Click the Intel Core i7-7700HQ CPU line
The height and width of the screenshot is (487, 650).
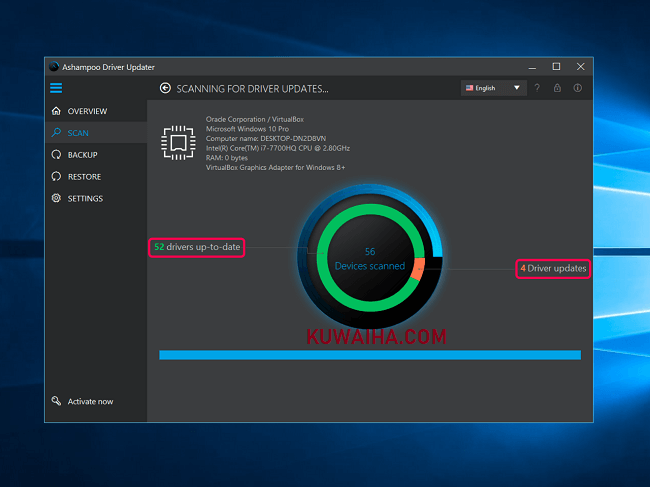pos(278,148)
